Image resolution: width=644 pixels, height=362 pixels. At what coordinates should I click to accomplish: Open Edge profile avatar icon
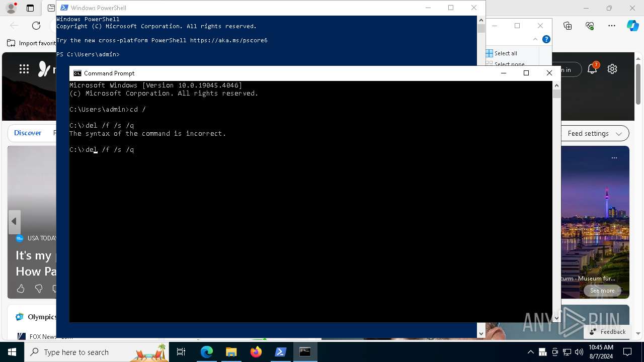tap(11, 8)
